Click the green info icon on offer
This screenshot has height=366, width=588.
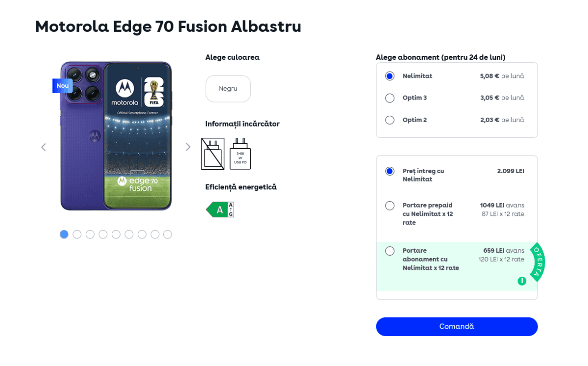click(x=522, y=281)
